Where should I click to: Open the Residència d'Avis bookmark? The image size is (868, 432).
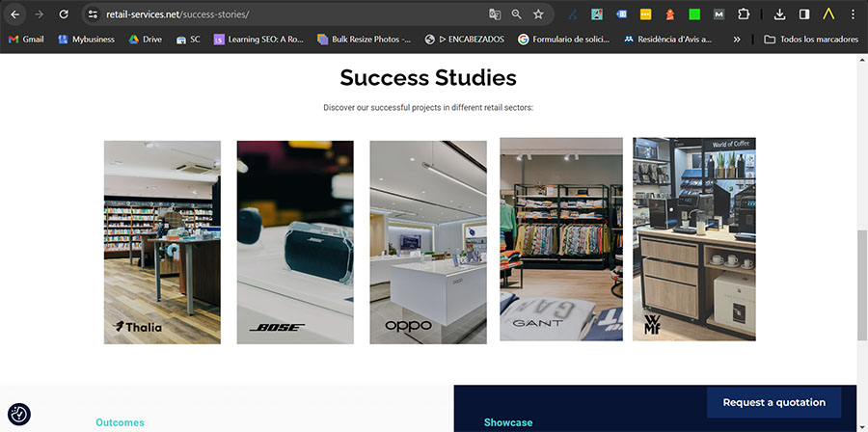click(x=668, y=40)
